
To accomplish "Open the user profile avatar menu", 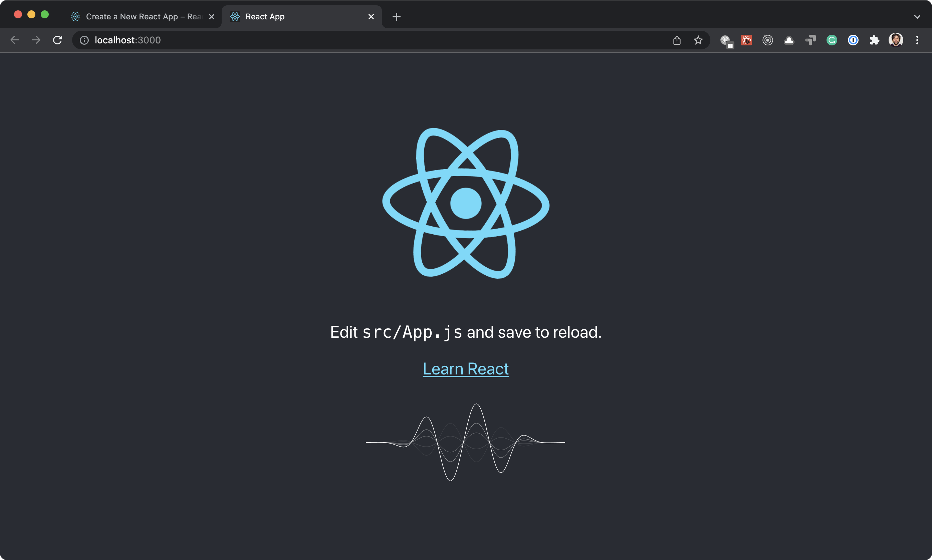I will click(896, 40).
